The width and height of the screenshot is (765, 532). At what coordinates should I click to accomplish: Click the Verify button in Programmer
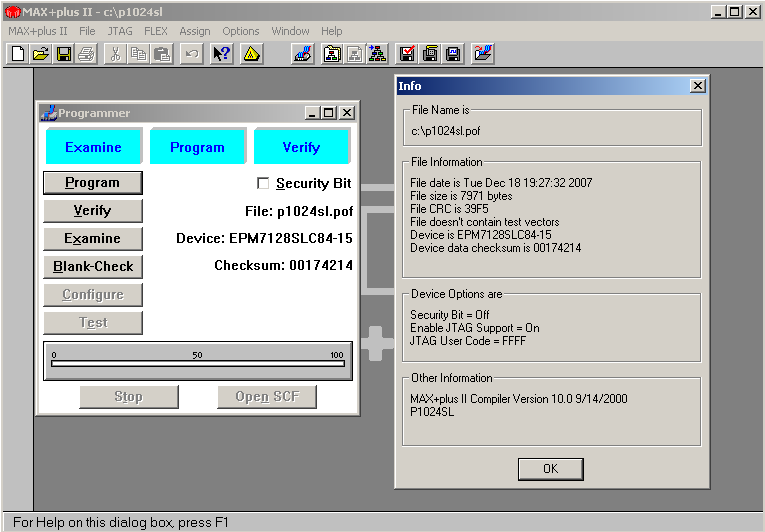(x=93, y=211)
